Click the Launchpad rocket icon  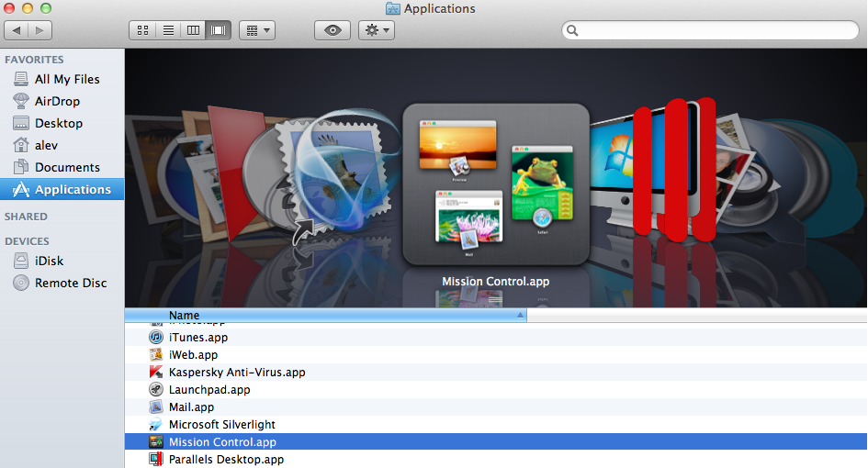point(156,389)
